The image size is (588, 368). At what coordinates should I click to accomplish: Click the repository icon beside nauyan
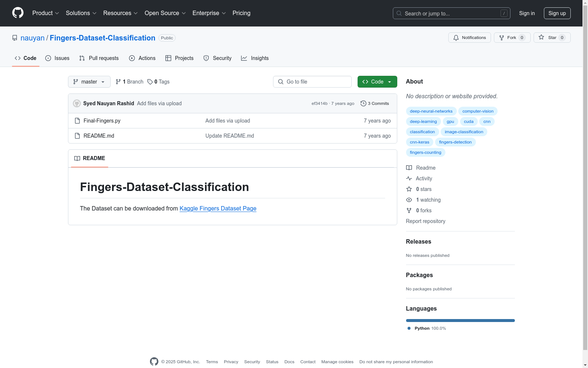[x=15, y=38]
